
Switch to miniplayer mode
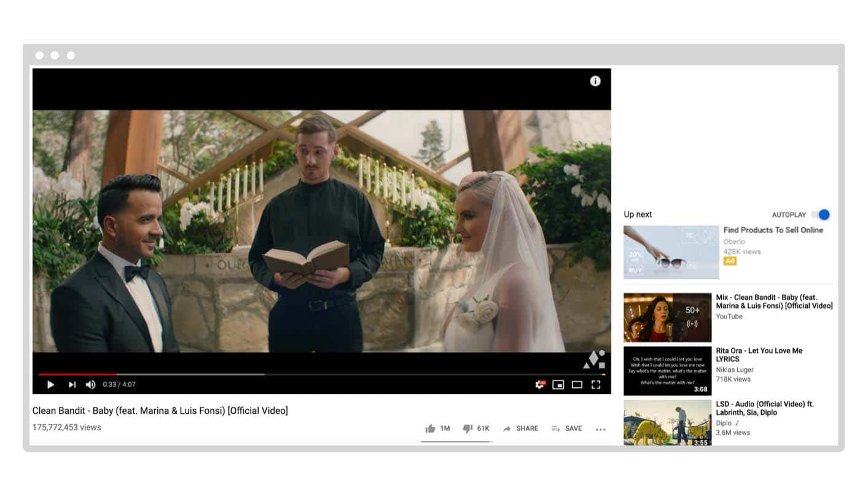point(558,385)
